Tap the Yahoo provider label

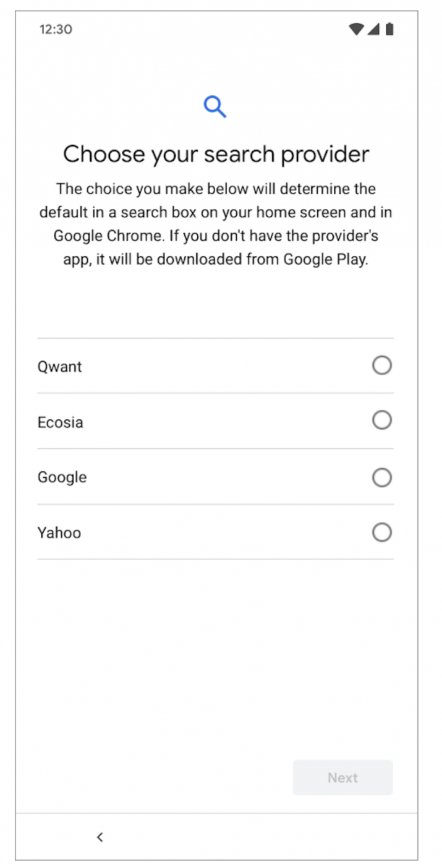tap(59, 532)
